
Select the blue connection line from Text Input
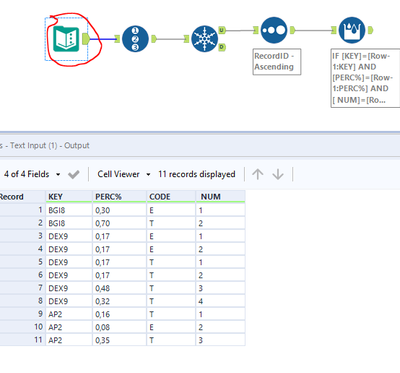point(102,39)
